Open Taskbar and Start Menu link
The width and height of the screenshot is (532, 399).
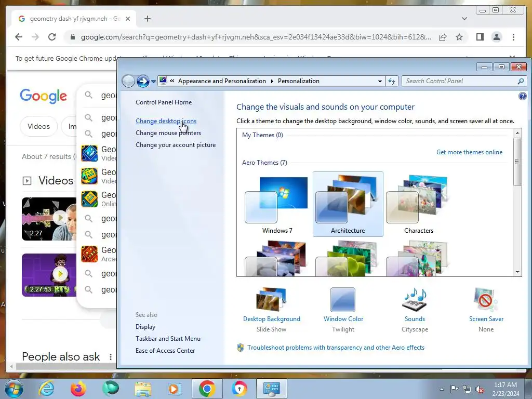(x=168, y=339)
